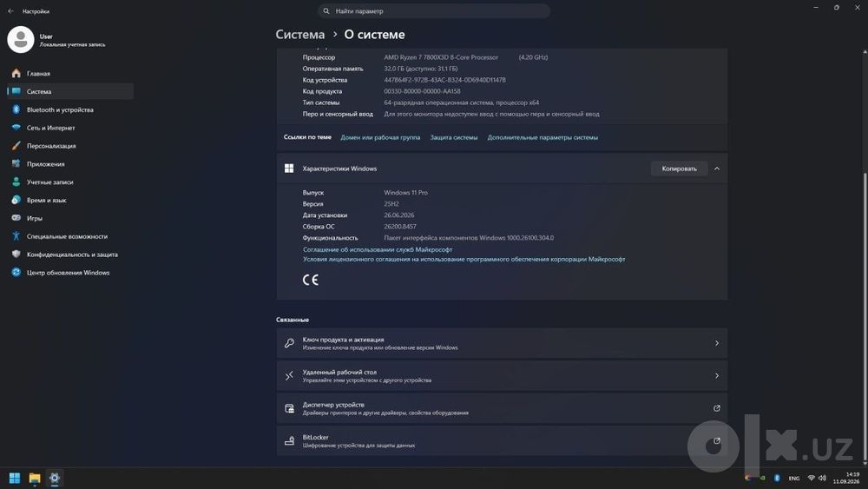Open Домен или рабочая группа link
Screen dimensions: 868x489
[x=380, y=137]
